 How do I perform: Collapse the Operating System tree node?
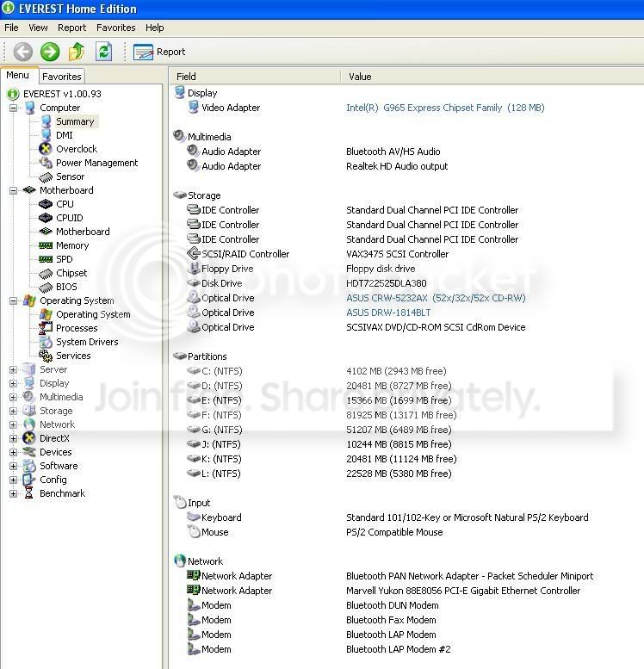pyautogui.click(x=13, y=300)
